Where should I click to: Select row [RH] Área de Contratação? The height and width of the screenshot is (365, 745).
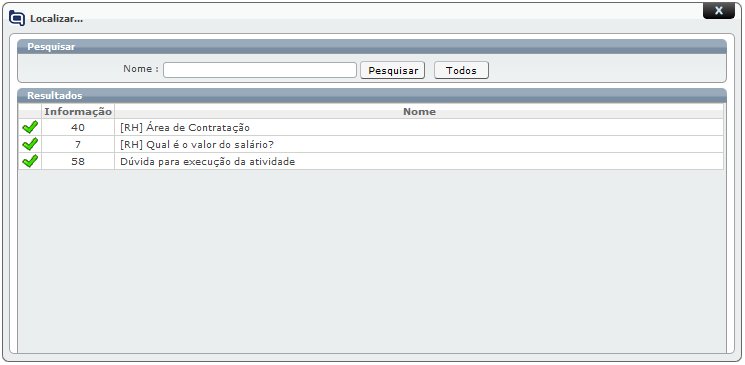pyautogui.click(x=371, y=127)
